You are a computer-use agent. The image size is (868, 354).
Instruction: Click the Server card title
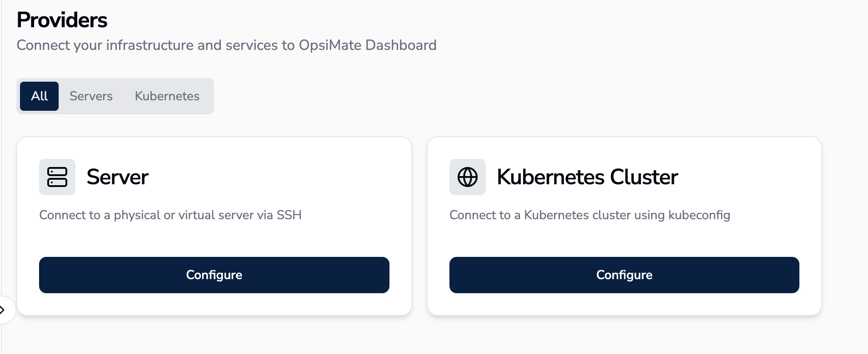click(117, 177)
